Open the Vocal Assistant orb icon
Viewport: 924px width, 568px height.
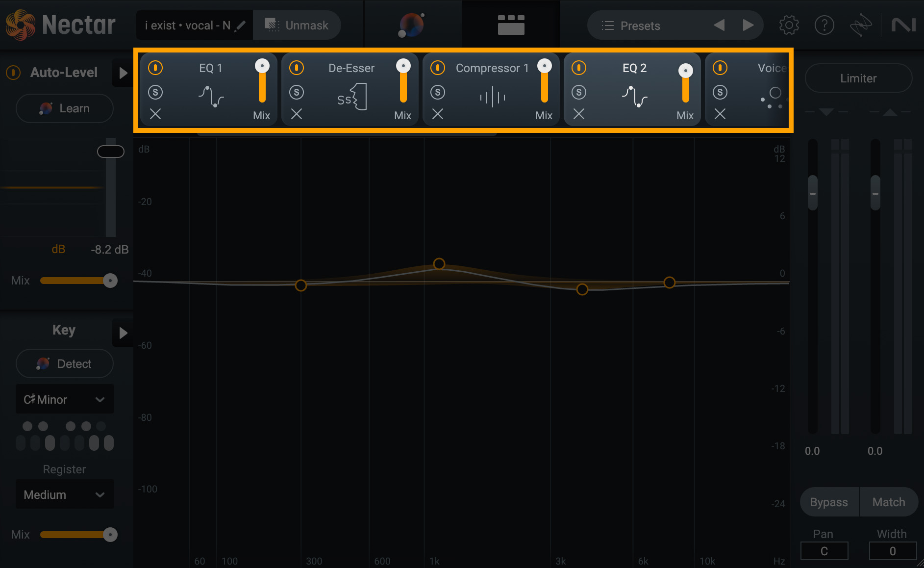(x=412, y=25)
